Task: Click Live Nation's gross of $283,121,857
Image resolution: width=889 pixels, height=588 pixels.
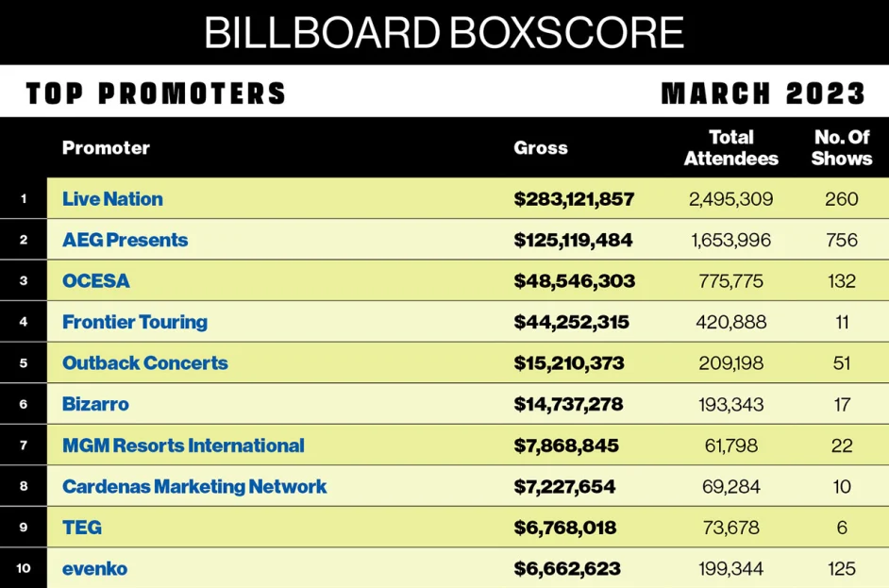Action: [574, 199]
